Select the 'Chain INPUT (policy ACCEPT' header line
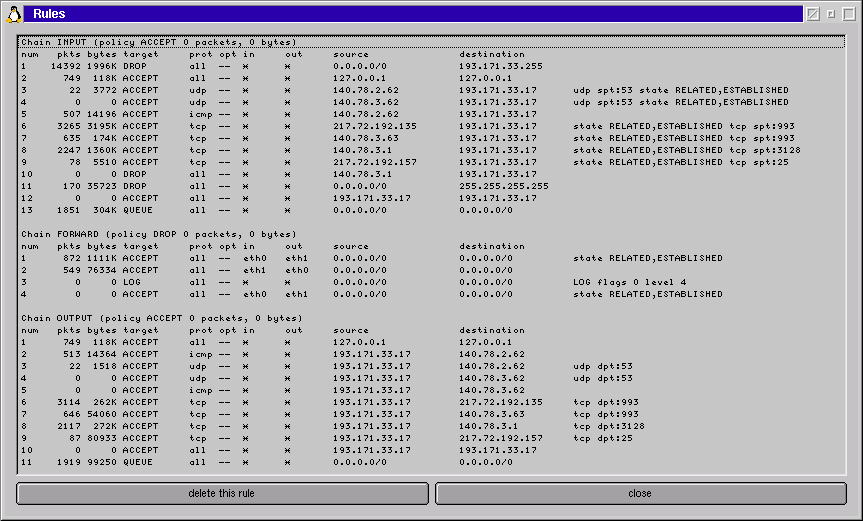The height and width of the screenshot is (521, 863). [432, 42]
